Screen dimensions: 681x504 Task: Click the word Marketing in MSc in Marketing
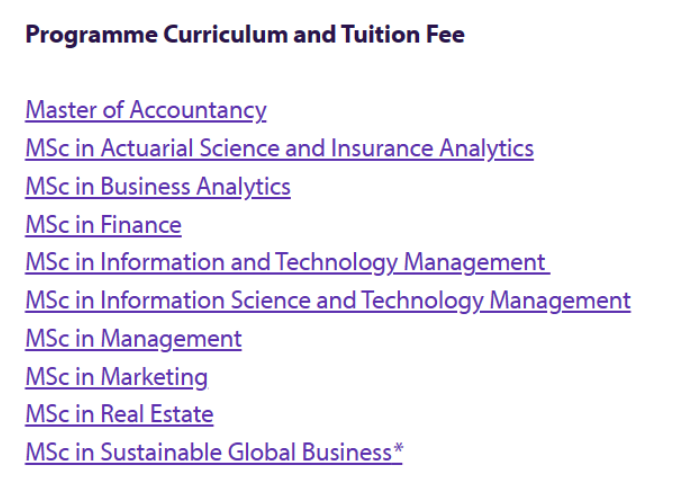pyautogui.click(x=154, y=377)
